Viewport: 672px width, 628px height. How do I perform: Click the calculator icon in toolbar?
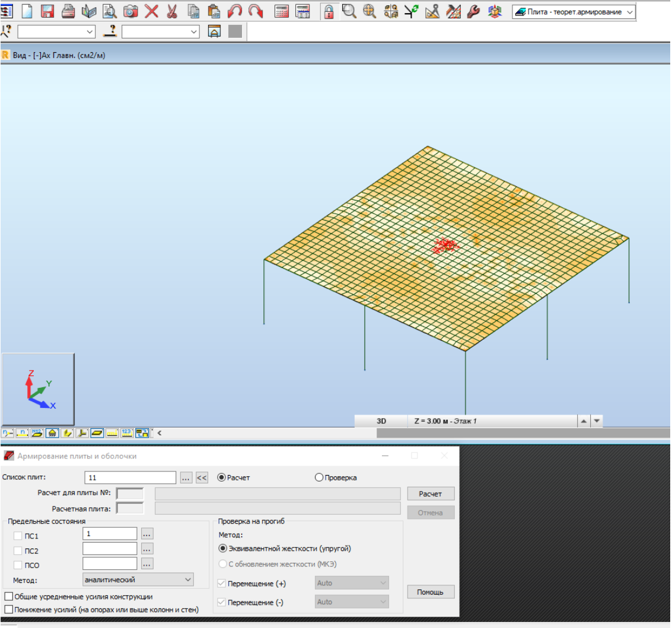point(282,11)
